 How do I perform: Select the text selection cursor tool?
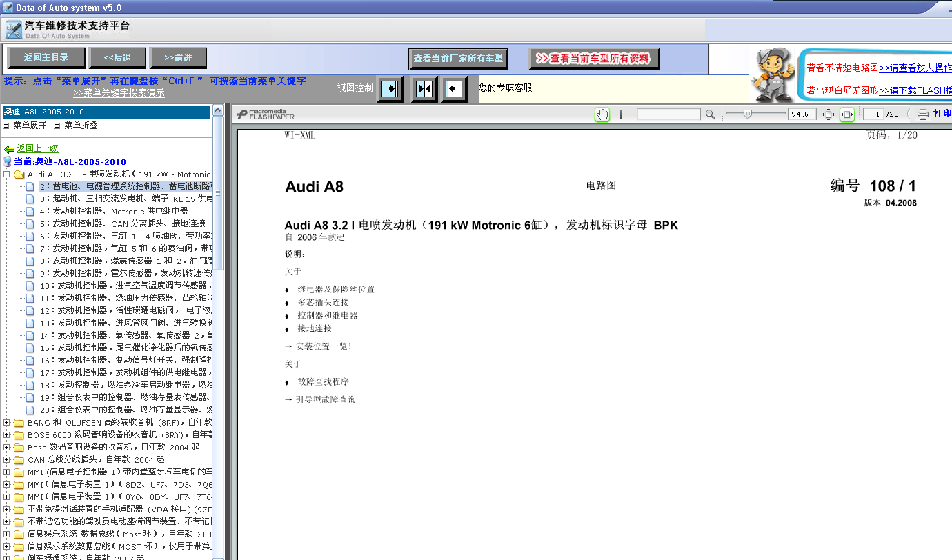click(x=620, y=114)
